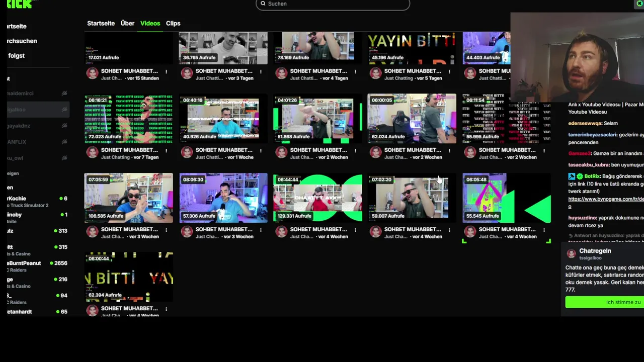Toggle eye-slash icon next to ANFLIX

pos(64,142)
